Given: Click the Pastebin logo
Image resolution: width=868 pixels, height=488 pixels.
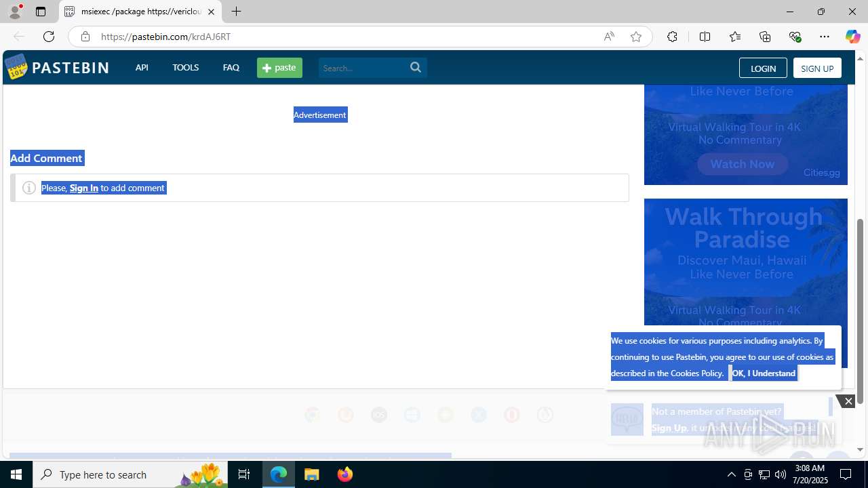Looking at the screenshot, I should tap(57, 67).
